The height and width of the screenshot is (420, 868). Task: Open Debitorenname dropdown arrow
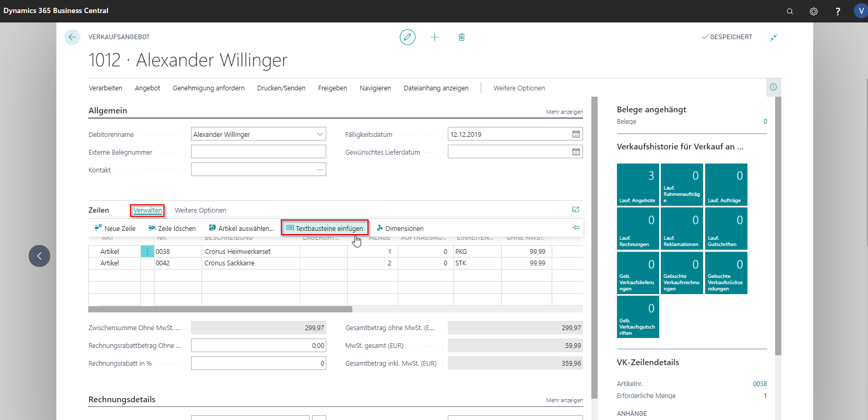[319, 134]
